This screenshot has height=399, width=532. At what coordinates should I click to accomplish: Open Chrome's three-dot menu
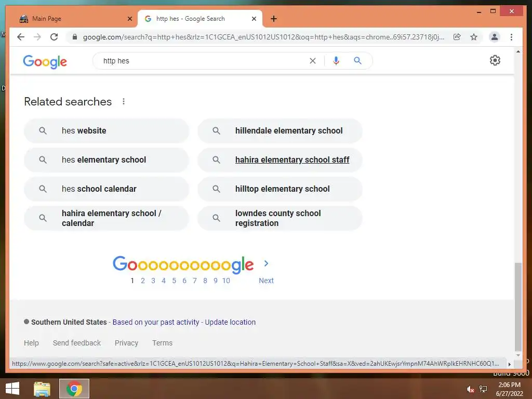coord(511,37)
